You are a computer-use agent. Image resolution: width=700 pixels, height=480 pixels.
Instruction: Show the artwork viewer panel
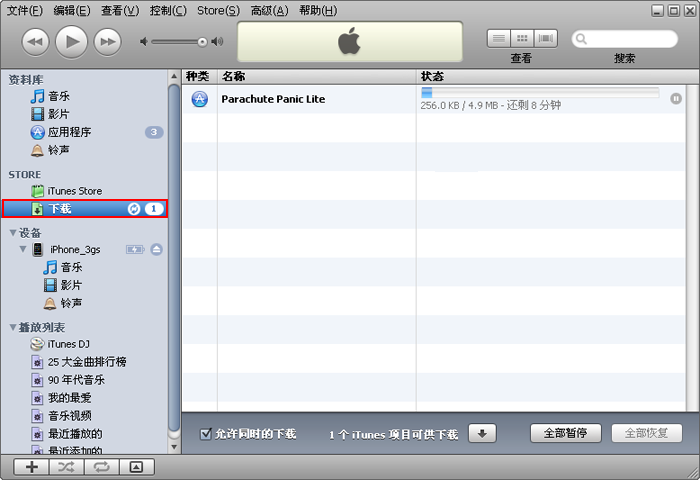pyautogui.click(x=136, y=467)
